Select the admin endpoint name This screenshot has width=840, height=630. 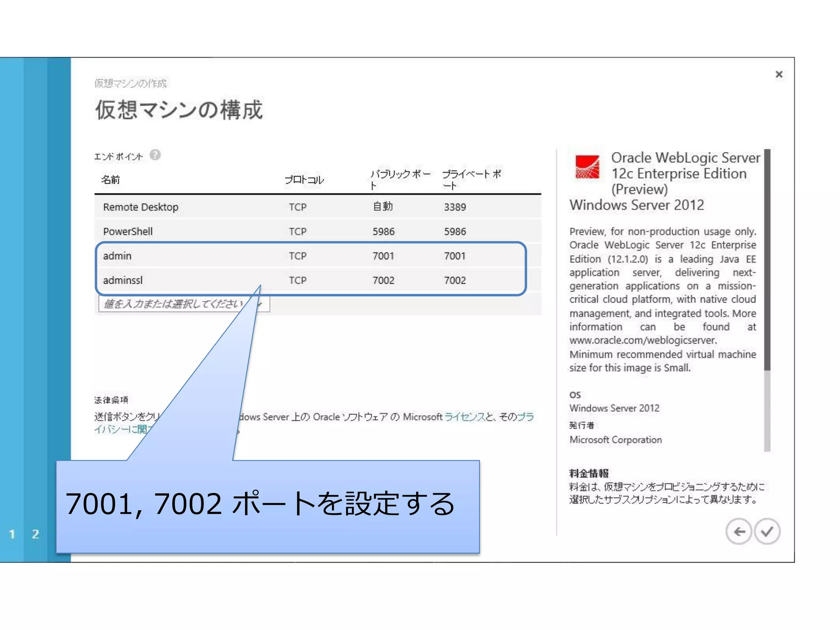click(x=117, y=256)
